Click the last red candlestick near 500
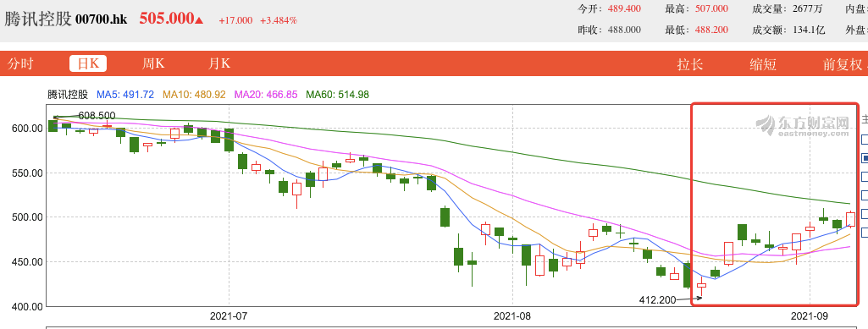 tap(851, 219)
